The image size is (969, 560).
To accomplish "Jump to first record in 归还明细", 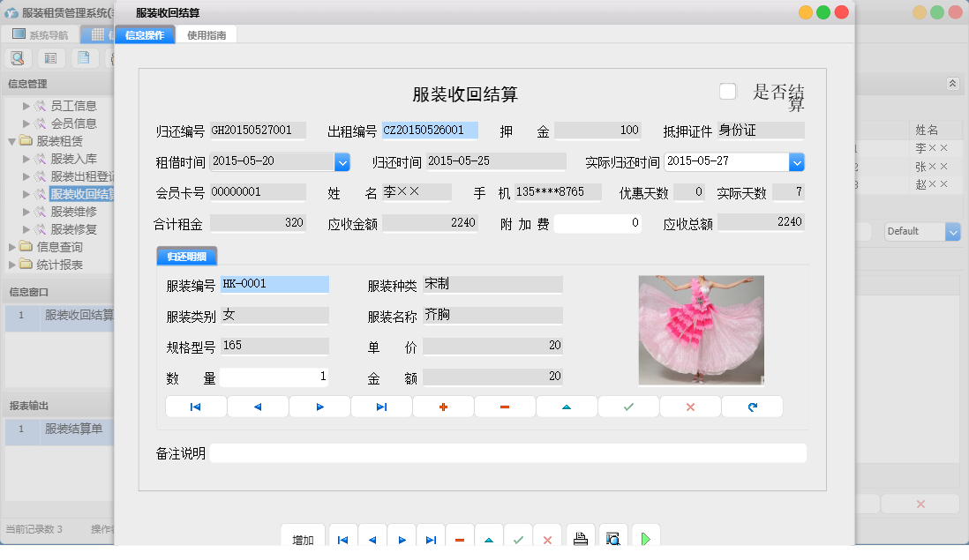I will (196, 407).
